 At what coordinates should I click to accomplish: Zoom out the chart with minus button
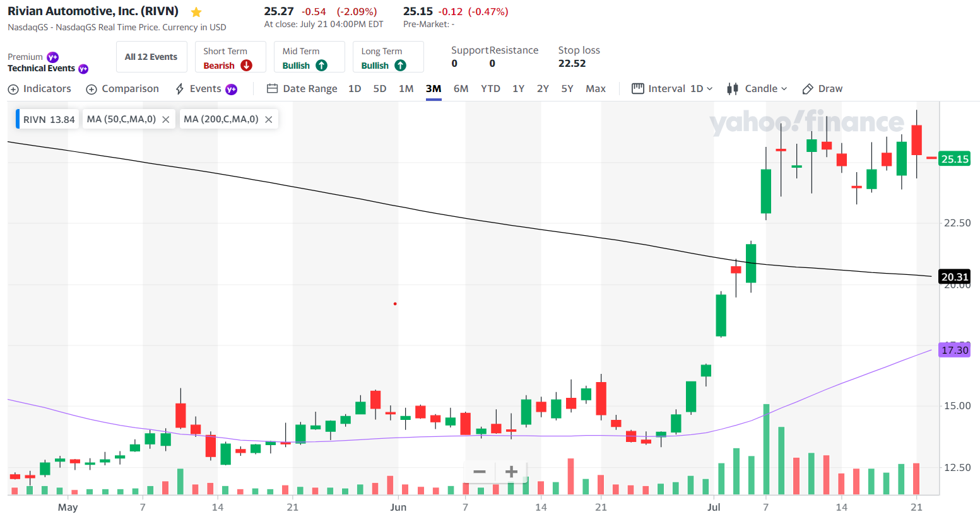click(x=480, y=472)
